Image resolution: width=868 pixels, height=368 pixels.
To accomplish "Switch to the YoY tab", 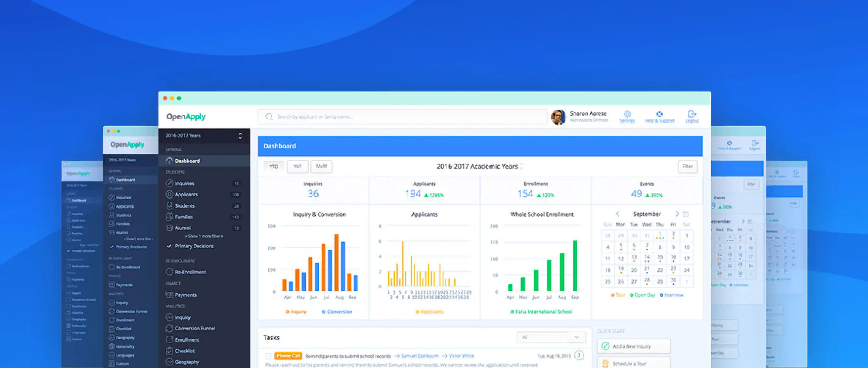I will point(298,166).
